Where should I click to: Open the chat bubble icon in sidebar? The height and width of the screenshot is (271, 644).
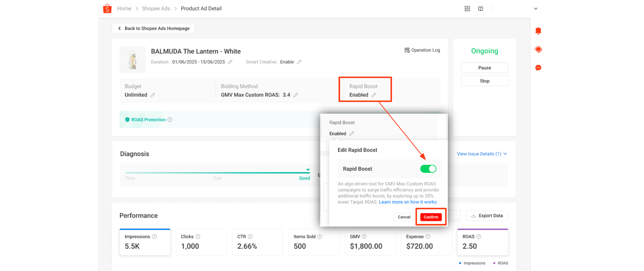(x=538, y=68)
